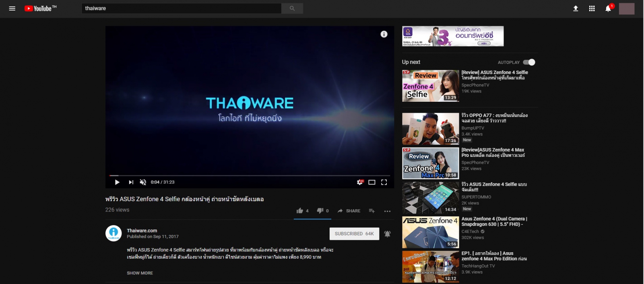Open 'EP1. Asus zenfone 4 Max Pro Edition' title

click(x=494, y=256)
